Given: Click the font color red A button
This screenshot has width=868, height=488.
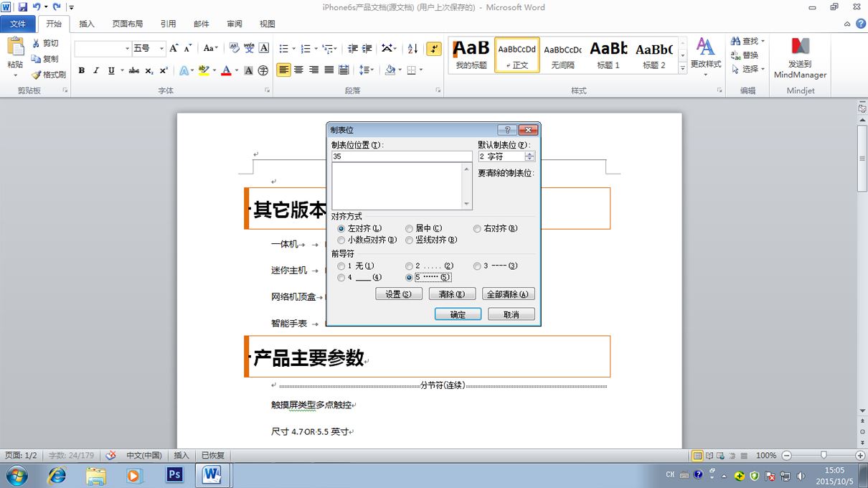Looking at the screenshot, I should [226, 70].
